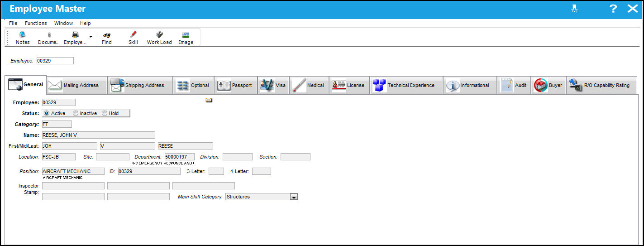
Task: Switch to the Mailing Address tab
Action: pos(76,85)
